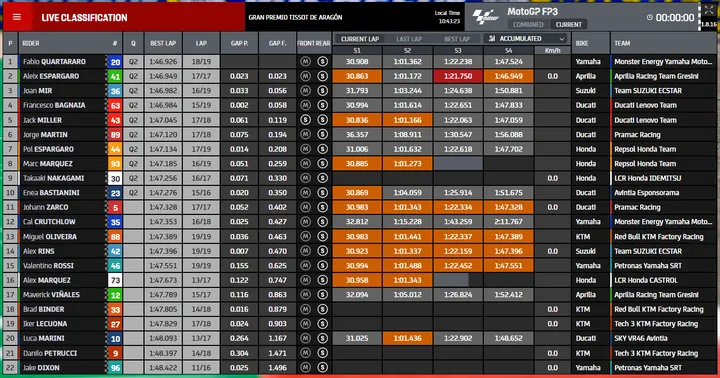Click the S1 sector column header
Screen dimensions: 720x378
(357, 51)
